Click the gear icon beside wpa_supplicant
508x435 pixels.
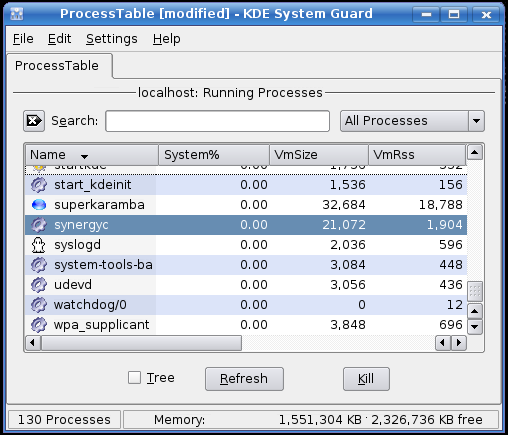(x=39, y=325)
